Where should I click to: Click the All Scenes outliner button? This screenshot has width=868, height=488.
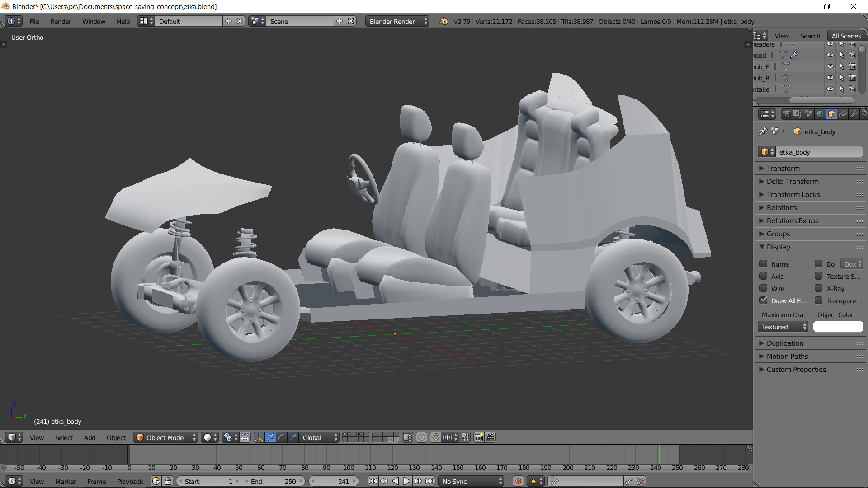(846, 36)
